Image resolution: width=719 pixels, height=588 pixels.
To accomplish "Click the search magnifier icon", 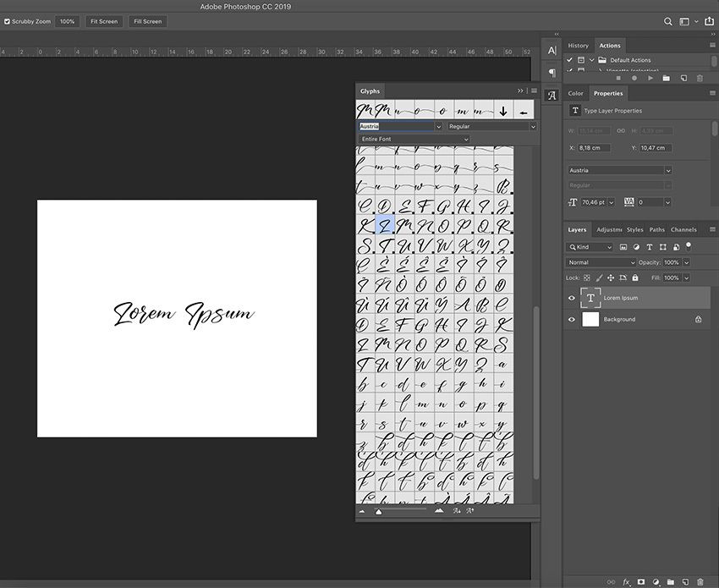I will [667, 21].
